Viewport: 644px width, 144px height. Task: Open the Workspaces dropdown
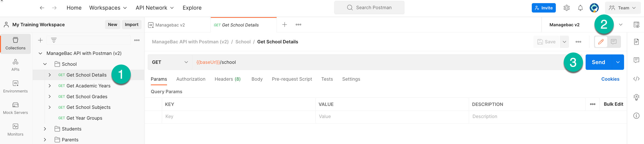(x=108, y=8)
